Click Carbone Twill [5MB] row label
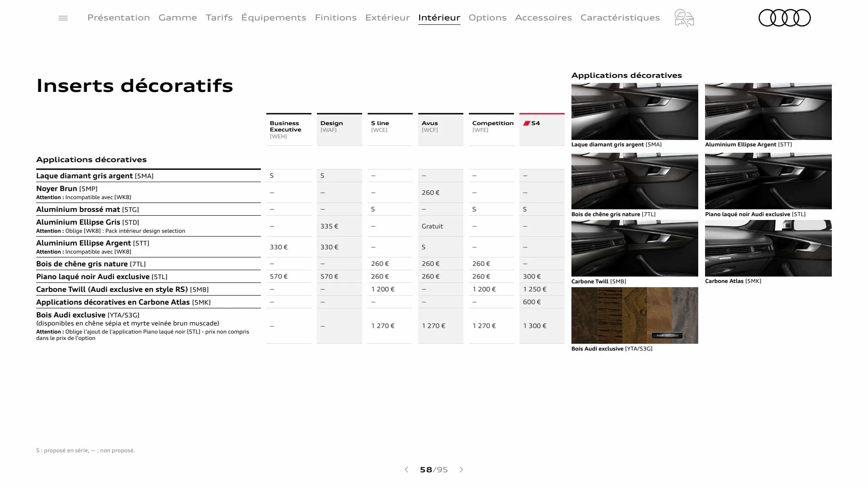 coord(123,289)
